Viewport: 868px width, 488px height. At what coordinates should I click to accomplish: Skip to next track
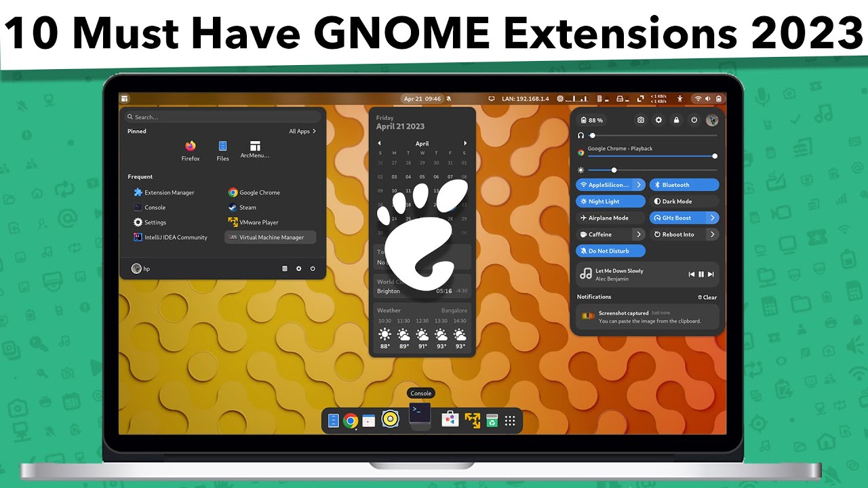tap(711, 274)
